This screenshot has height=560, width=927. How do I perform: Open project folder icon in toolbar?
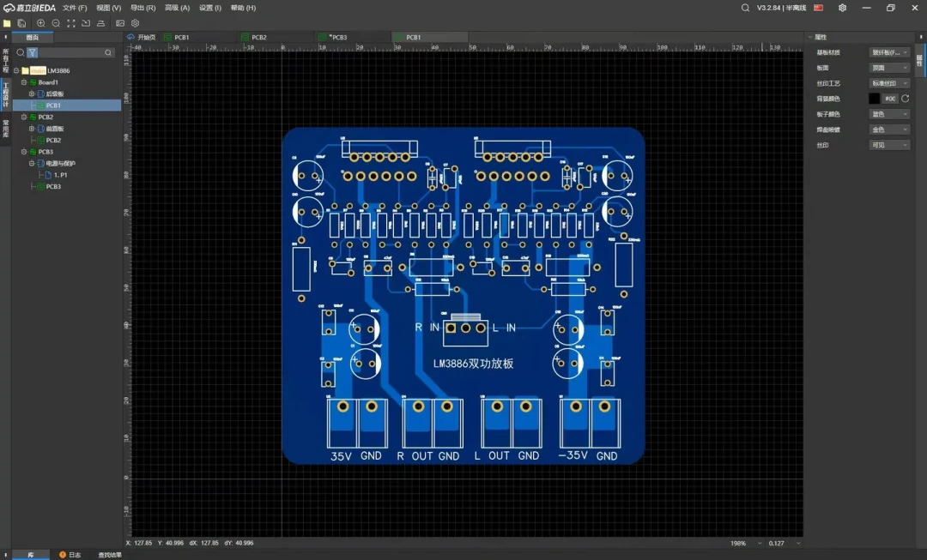[x=7, y=23]
